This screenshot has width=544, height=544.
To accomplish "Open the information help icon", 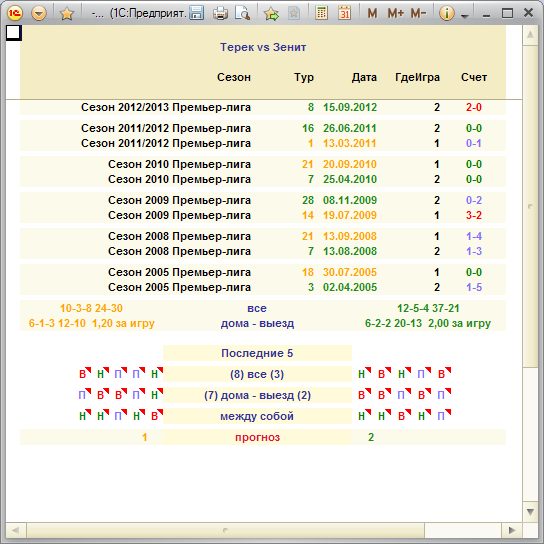I will (447, 14).
